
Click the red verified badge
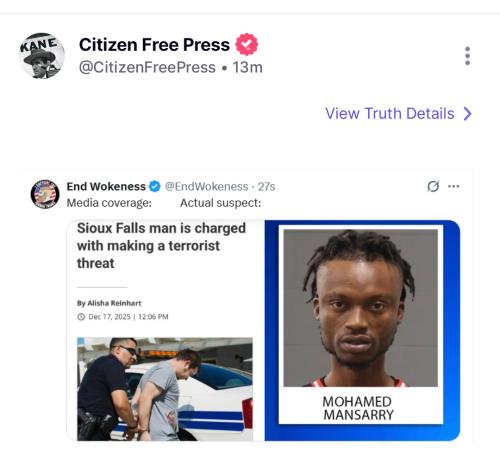tap(247, 44)
